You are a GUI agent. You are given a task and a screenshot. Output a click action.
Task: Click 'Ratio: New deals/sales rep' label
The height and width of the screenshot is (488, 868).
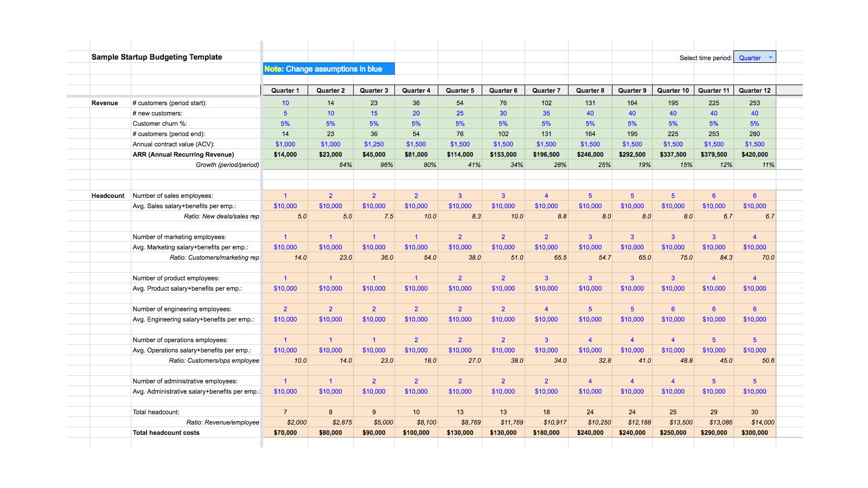(x=221, y=216)
